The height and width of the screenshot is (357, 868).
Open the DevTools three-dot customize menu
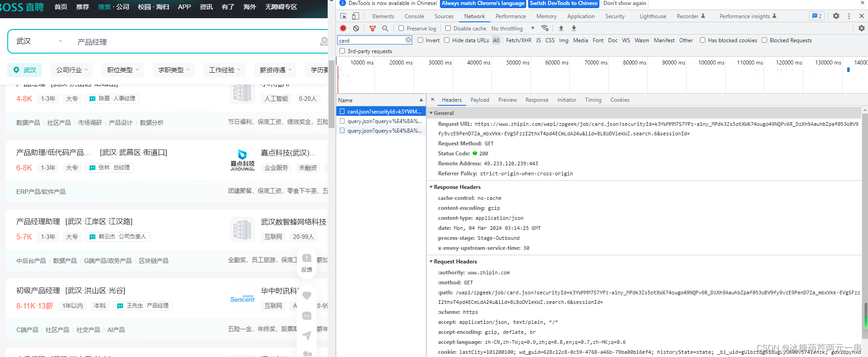[x=849, y=16]
